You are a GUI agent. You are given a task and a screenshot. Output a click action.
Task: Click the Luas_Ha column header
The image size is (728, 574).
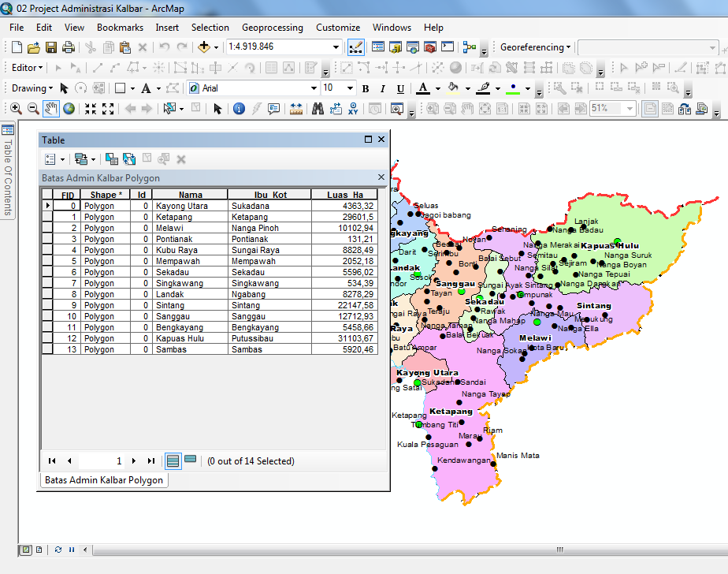pyautogui.click(x=345, y=195)
